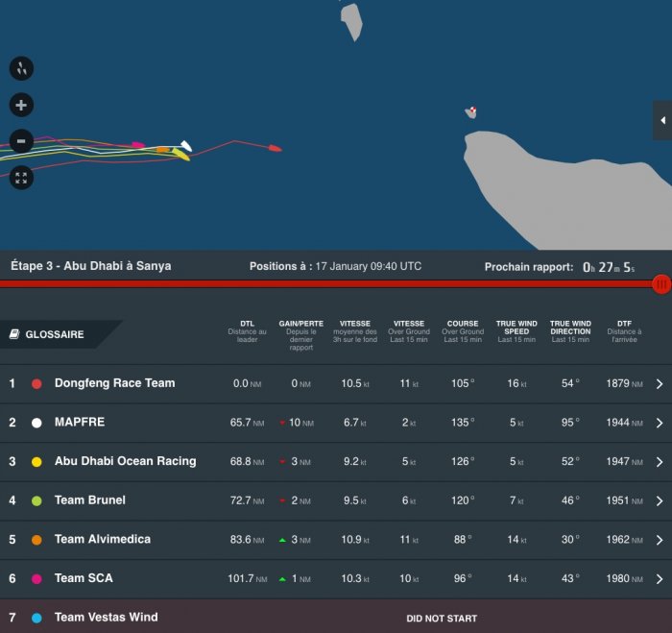Expand Team Alvimedica row chevron
The image size is (672, 633).
(660, 540)
